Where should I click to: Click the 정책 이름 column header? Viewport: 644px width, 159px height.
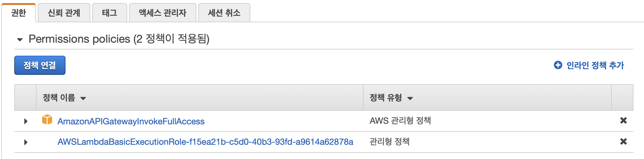59,98
